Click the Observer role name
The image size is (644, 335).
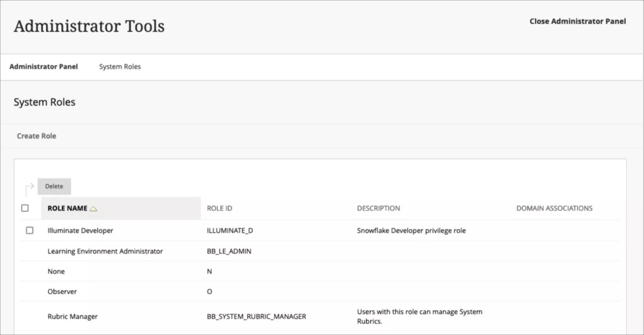[x=62, y=291]
